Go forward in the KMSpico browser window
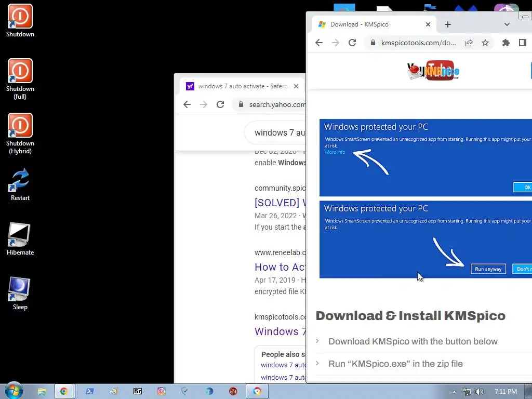Viewport: 532px width, 399px height. pos(335,43)
